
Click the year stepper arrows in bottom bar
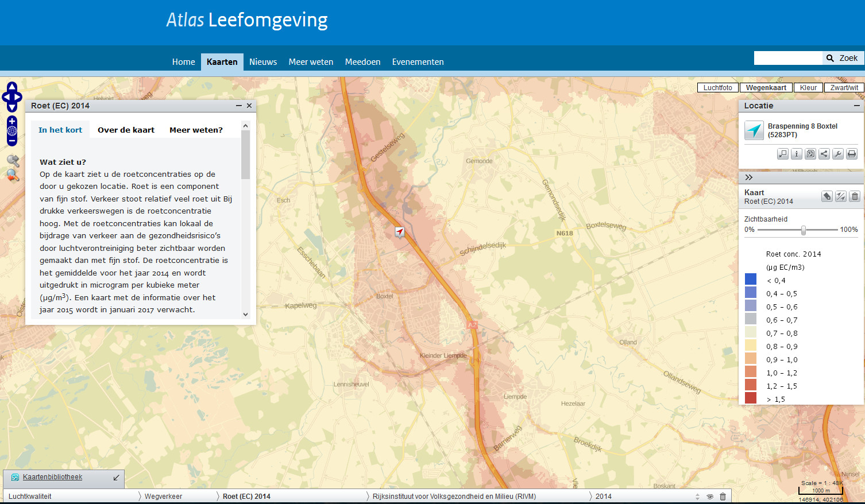[x=697, y=497]
